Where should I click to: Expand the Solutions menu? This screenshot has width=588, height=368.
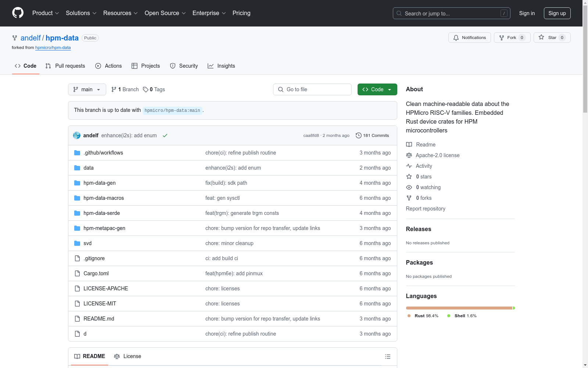coord(81,13)
